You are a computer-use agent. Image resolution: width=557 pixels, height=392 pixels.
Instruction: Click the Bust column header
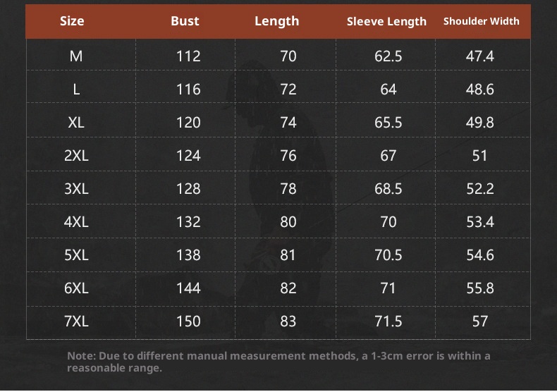[x=185, y=21]
